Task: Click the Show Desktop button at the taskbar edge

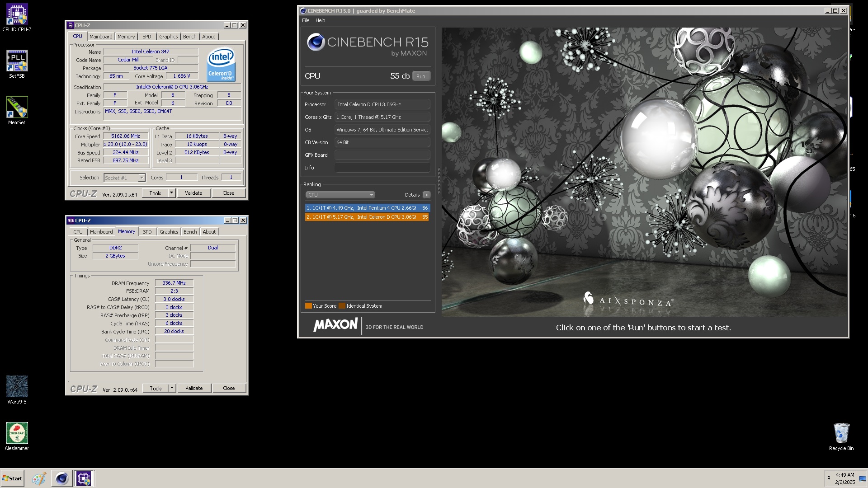Action: pos(863,479)
